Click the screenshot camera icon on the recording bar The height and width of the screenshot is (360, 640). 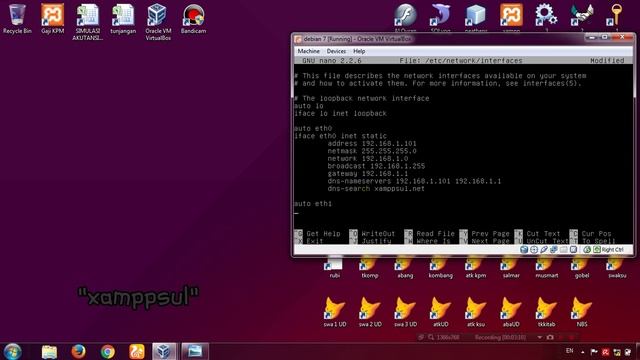pyautogui.click(x=550, y=338)
